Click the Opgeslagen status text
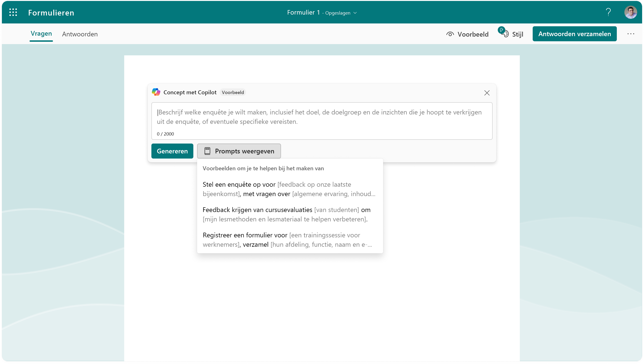 (337, 13)
